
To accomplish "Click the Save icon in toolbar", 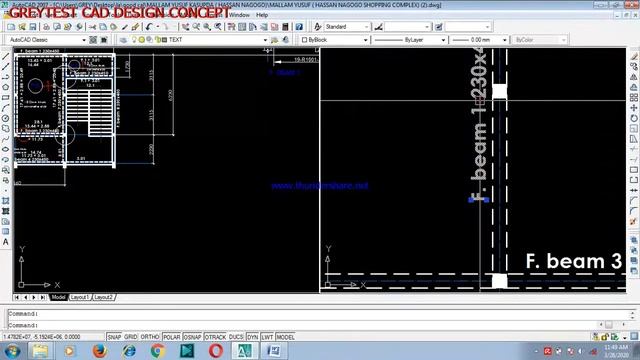I will (33, 27).
